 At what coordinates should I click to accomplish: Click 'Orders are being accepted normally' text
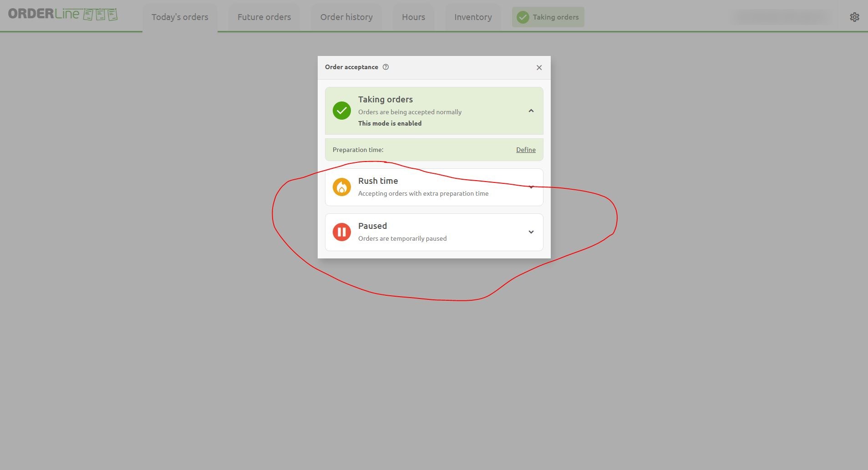coord(410,112)
